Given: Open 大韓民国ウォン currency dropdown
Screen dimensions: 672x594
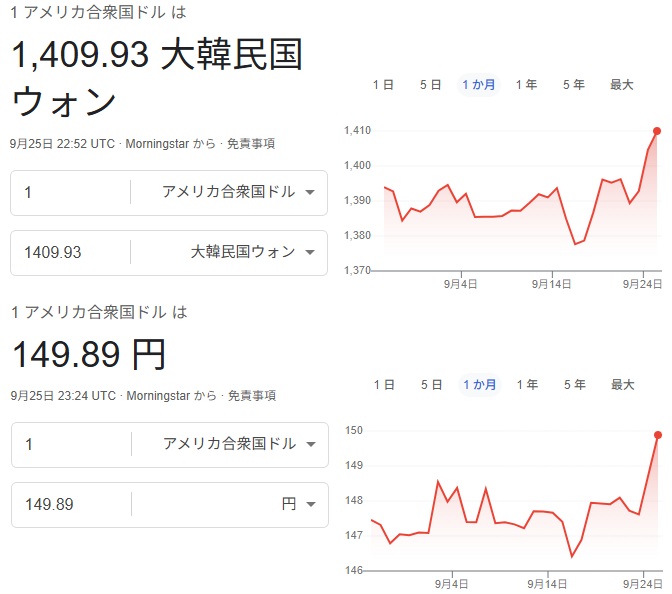Looking at the screenshot, I should point(252,252).
